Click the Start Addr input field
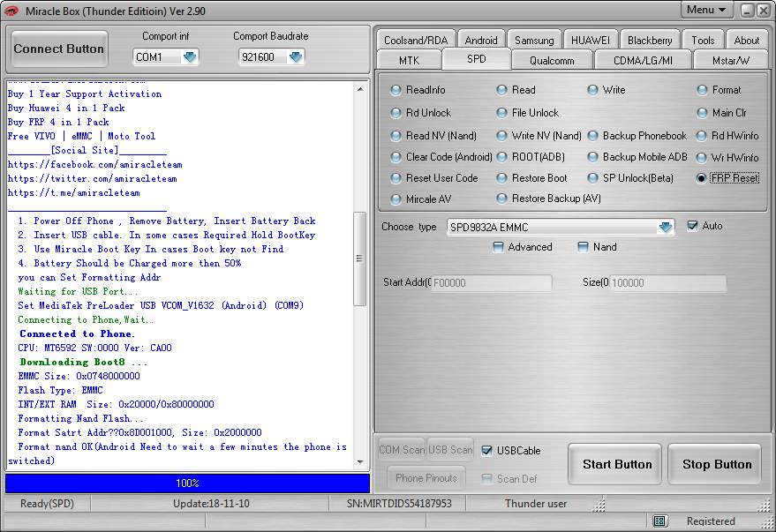Viewport: 776px width, 532px height. click(492, 283)
